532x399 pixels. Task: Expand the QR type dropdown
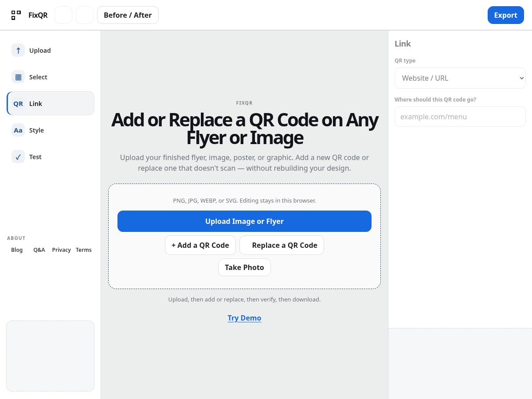pyautogui.click(x=460, y=78)
